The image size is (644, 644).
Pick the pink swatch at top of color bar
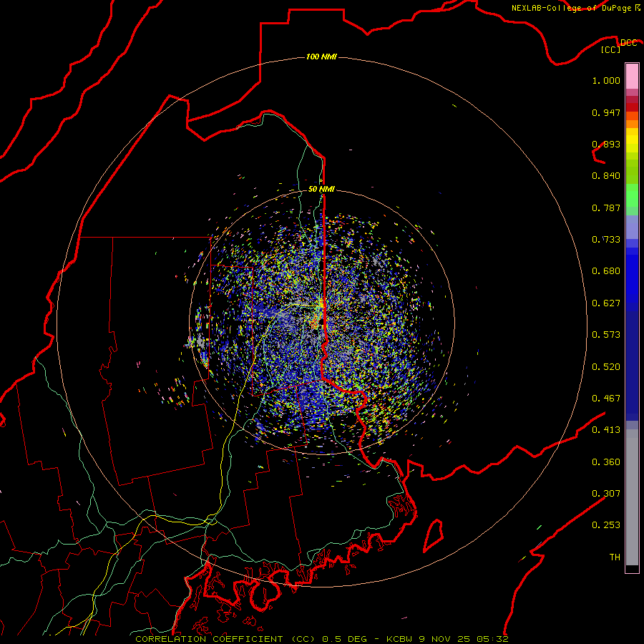(x=632, y=76)
